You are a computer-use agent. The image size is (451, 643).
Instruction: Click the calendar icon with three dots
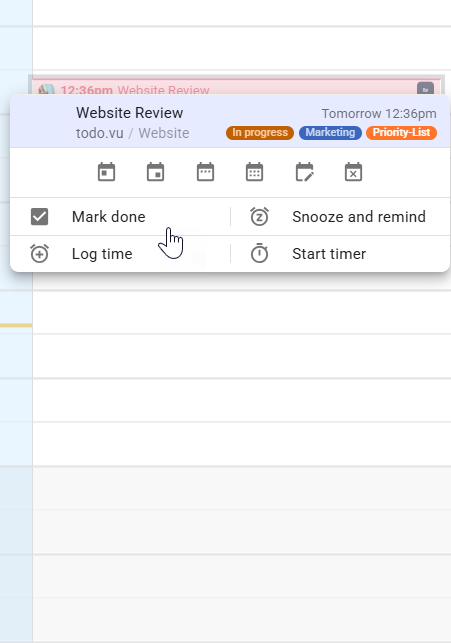coord(205,172)
